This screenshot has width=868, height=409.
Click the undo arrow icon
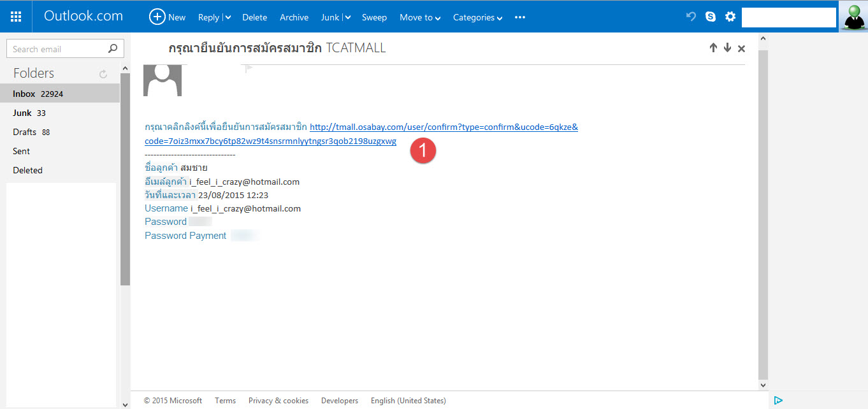(691, 17)
